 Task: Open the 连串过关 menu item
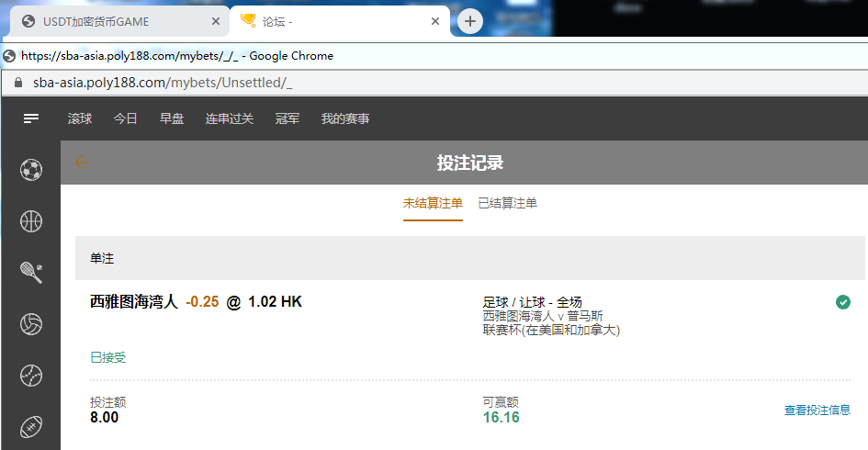[230, 118]
